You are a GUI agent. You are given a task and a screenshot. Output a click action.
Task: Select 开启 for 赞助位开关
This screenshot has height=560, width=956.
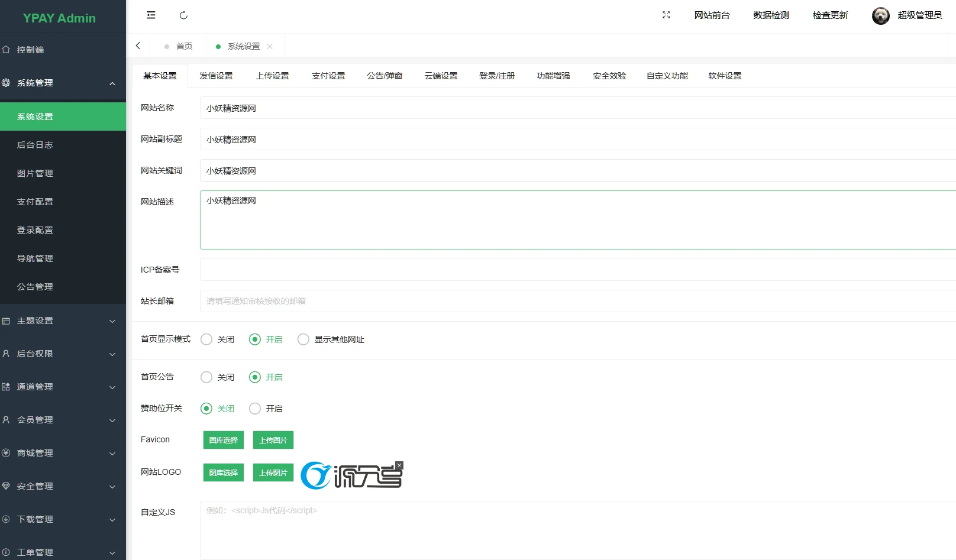(266, 409)
